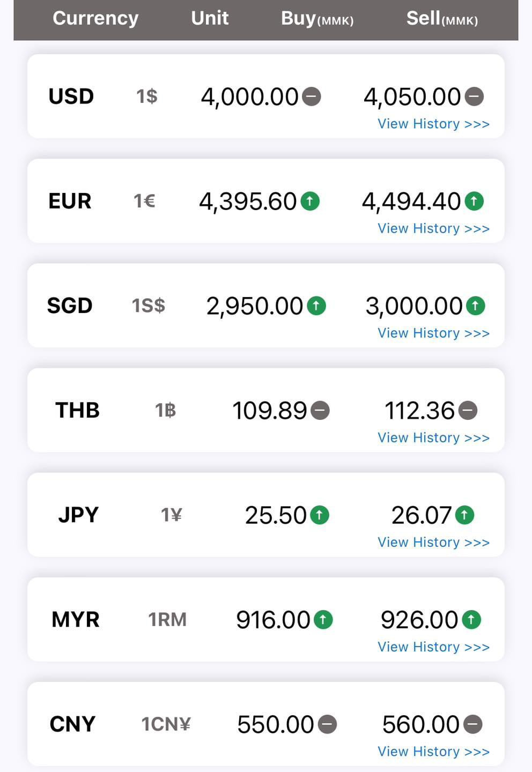
Task: Click the SGD buy rate up arrow icon
Action: (x=316, y=306)
